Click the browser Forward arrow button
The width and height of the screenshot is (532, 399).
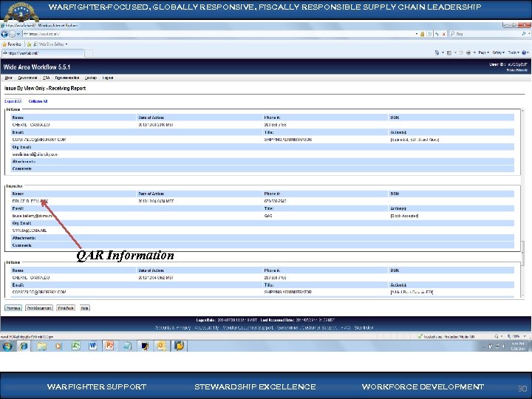point(13,34)
